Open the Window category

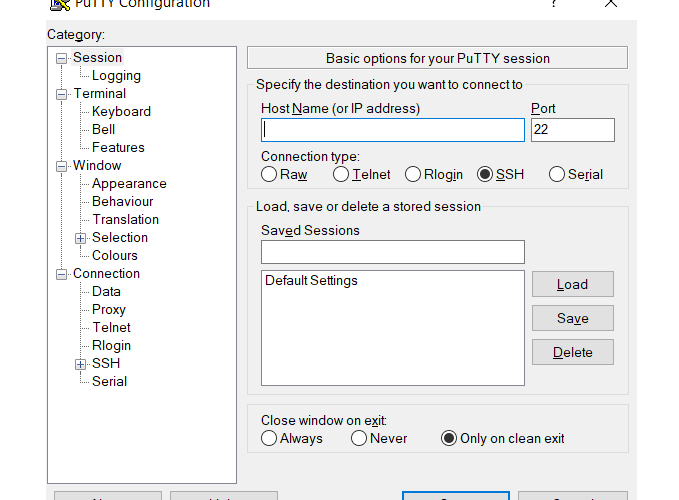(x=97, y=165)
